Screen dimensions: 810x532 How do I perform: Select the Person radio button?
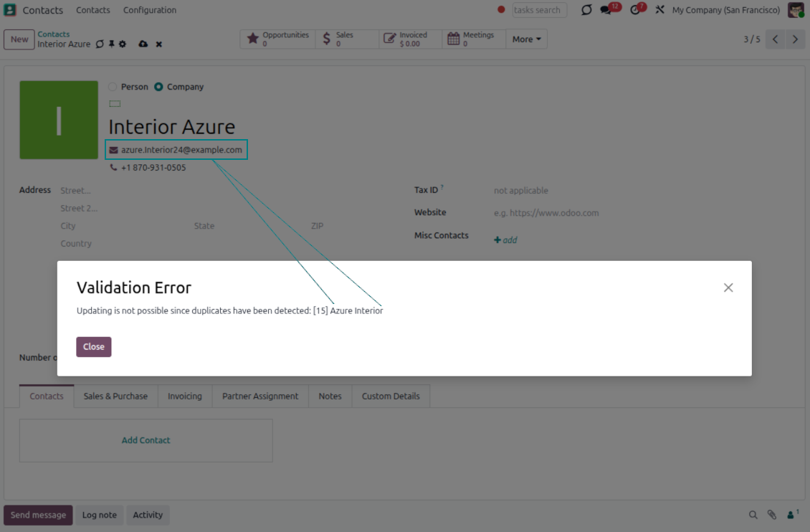pos(113,87)
